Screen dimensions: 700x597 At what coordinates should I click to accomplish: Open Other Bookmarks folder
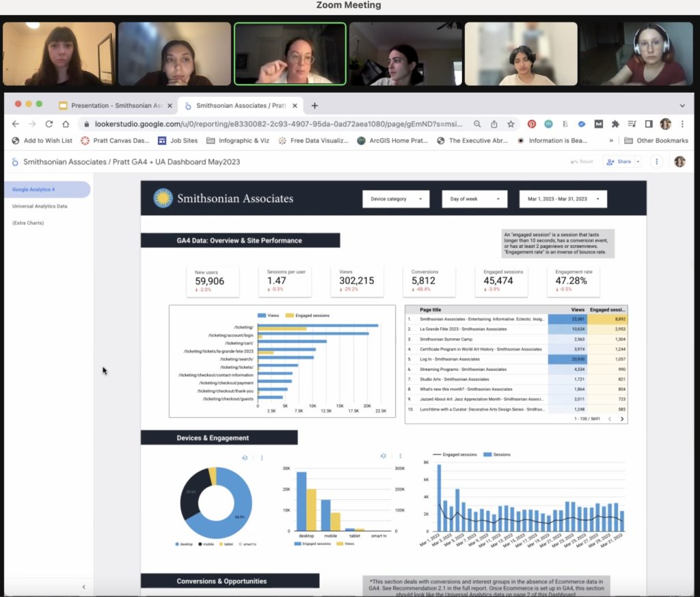pyautogui.click(x=656, y=141)
